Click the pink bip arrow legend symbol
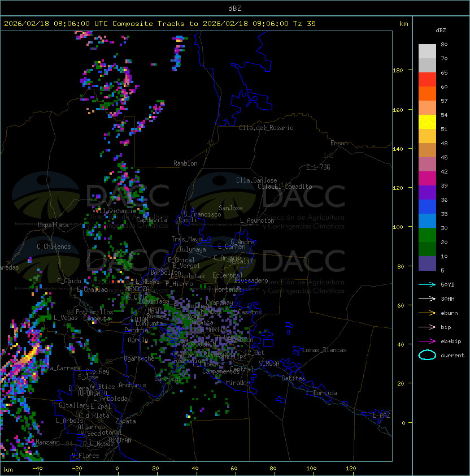The height and width of the screenshot is (476, 470). click(427, 327)
